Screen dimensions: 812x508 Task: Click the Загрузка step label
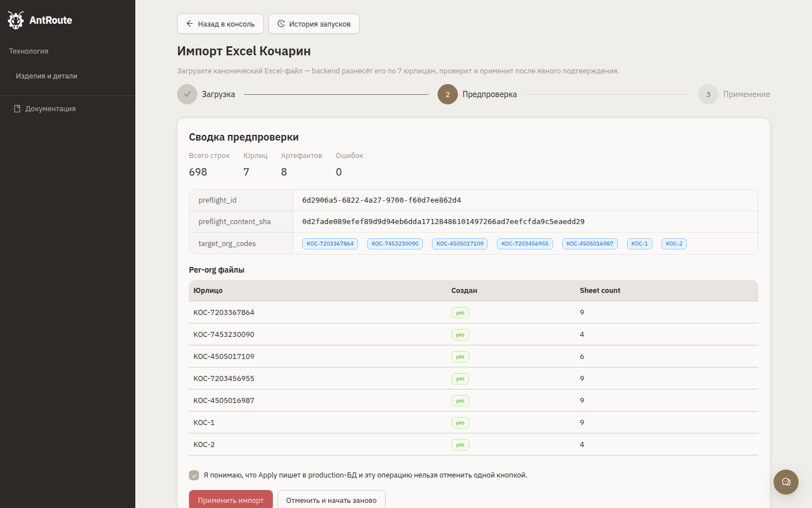[x=218, y=94]
